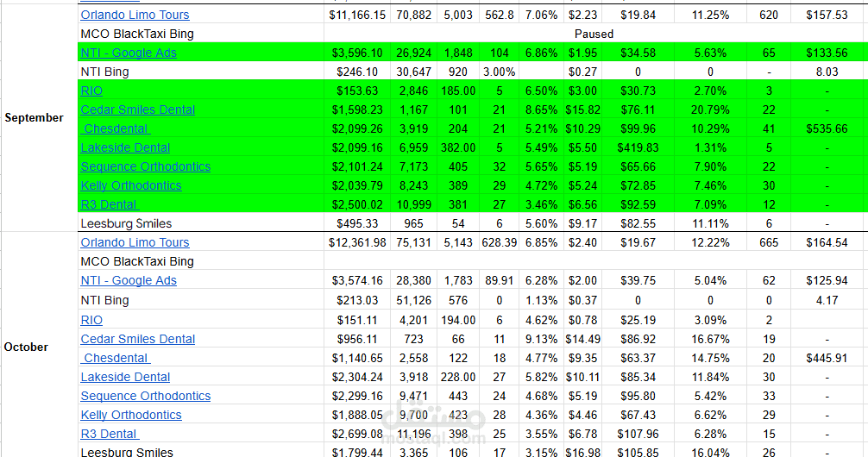Select cell with $164.54
The image size is (868, 457).
point(827,242)
